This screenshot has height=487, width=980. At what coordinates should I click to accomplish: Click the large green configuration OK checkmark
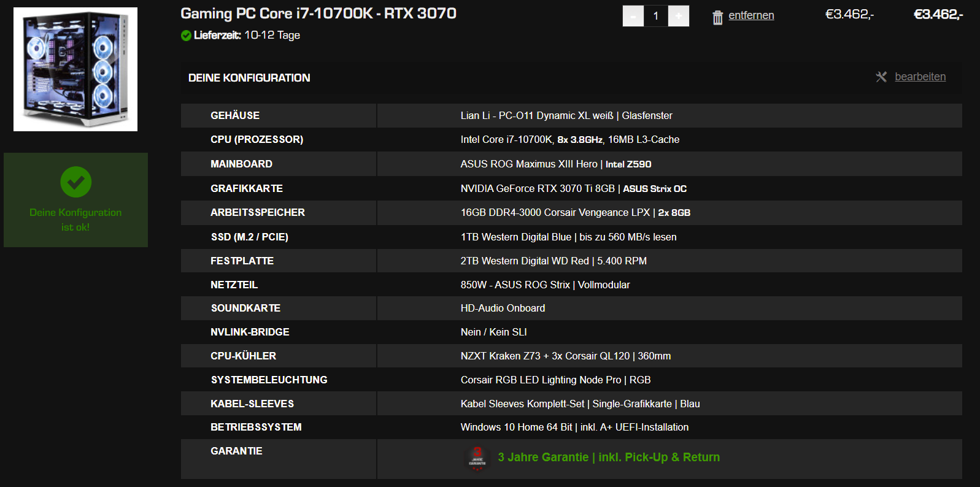tap(76, 182)
